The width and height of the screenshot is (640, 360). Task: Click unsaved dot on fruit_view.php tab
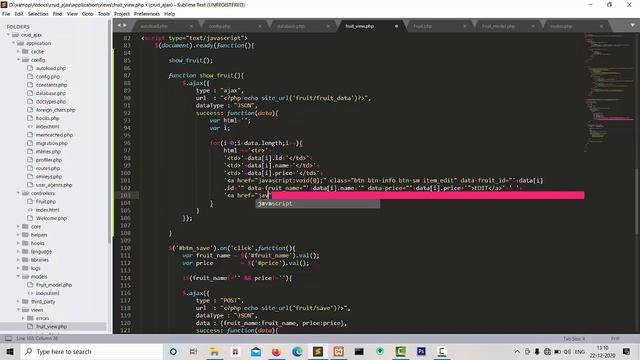pos(396,26)
